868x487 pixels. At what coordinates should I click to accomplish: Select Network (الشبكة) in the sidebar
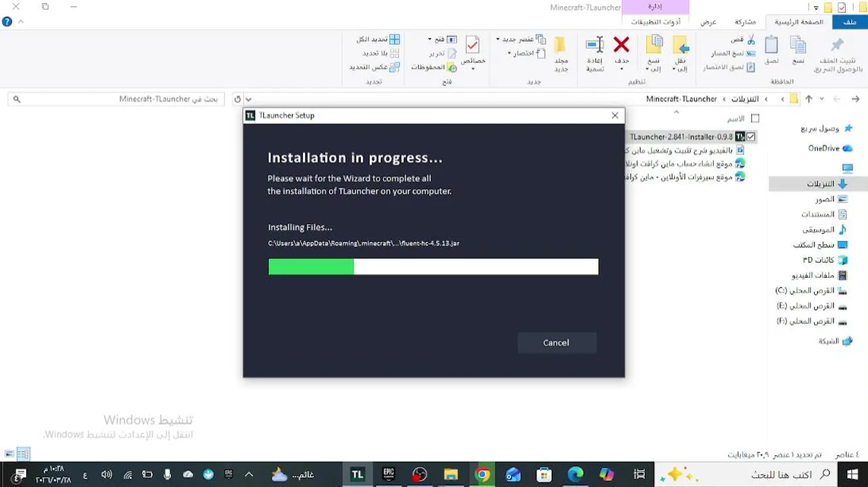[834, 341]
